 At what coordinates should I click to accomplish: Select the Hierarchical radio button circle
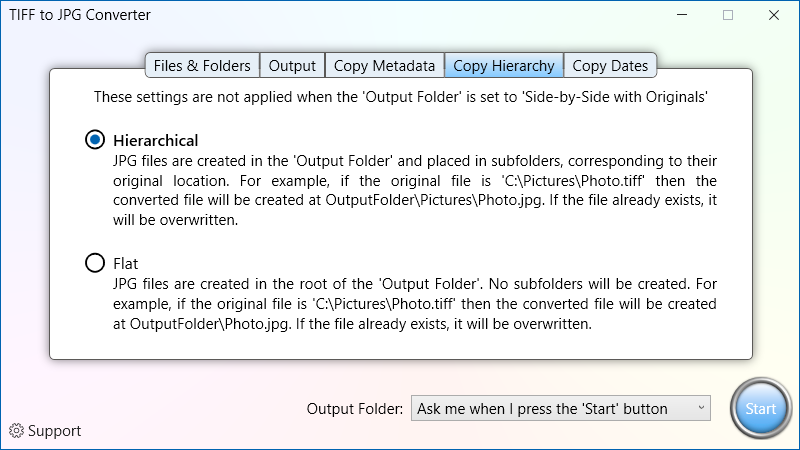click(95, 139)
